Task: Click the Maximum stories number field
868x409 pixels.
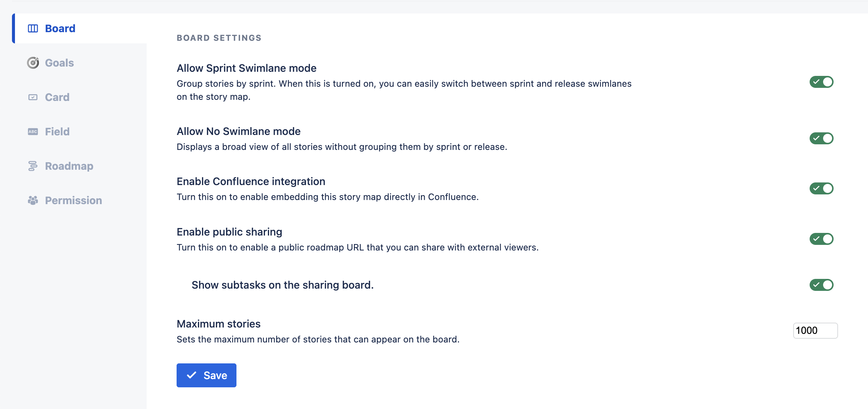Action: pyautogui.click(x=815, y=330)
